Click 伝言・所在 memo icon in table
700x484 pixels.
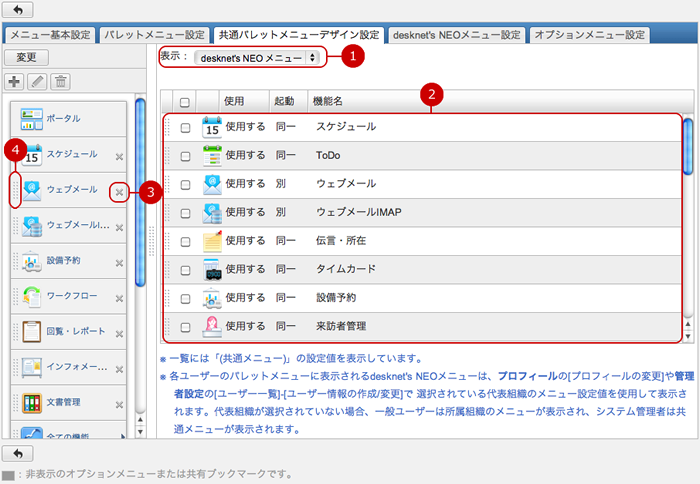(212, 242)
